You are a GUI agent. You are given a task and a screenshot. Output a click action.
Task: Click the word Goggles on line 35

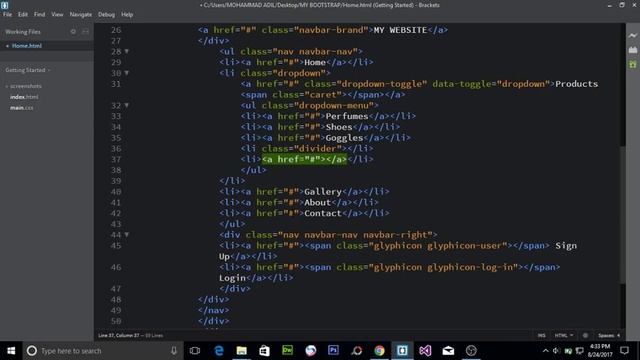344,138
